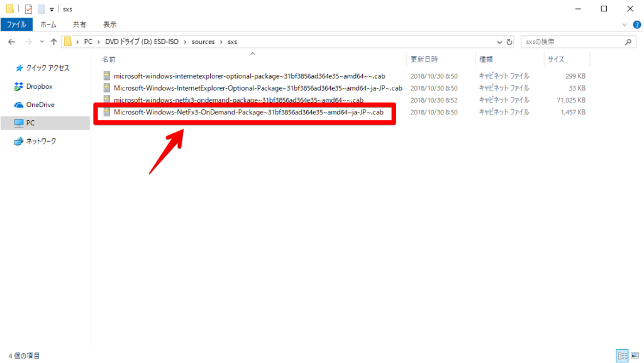This screenshot has width=644, height=363.
Task: Click the sources breadcrumb
Action: pyautogui.click(x=203, y=42)
